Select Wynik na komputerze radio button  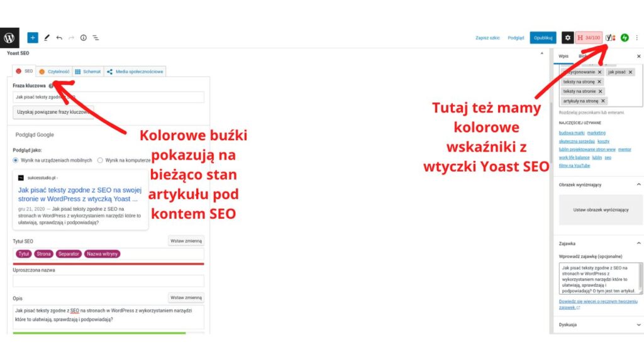click(99, 159)
